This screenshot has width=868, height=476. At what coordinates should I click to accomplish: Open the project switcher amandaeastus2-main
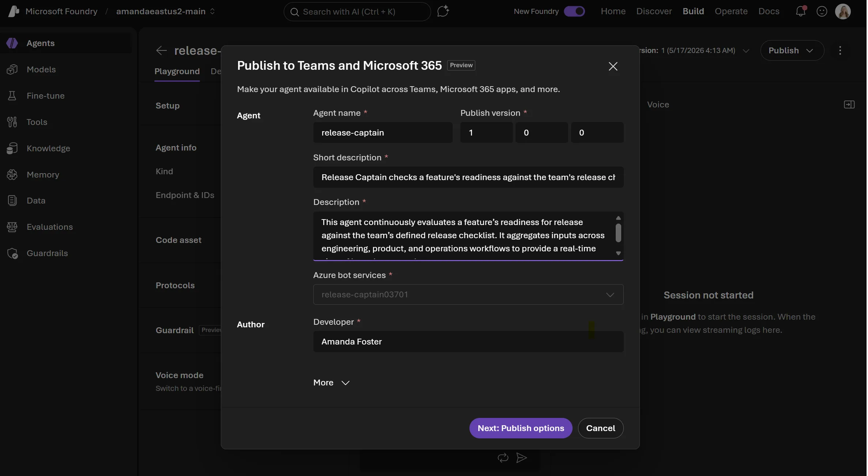(166, 11)
